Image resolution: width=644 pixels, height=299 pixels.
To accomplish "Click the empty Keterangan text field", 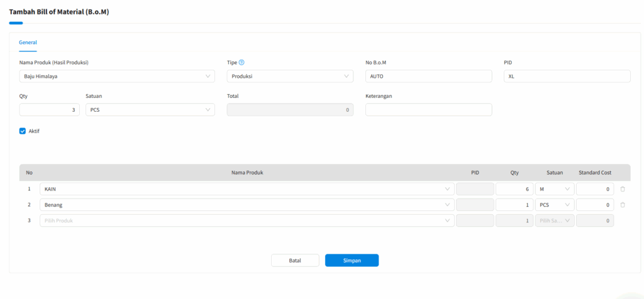I will click(428, 110).
